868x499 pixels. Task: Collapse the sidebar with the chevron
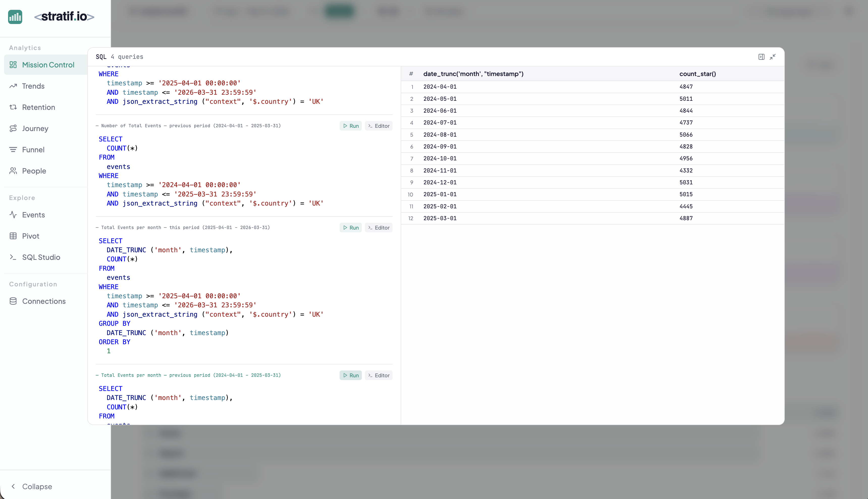(13, 487)
